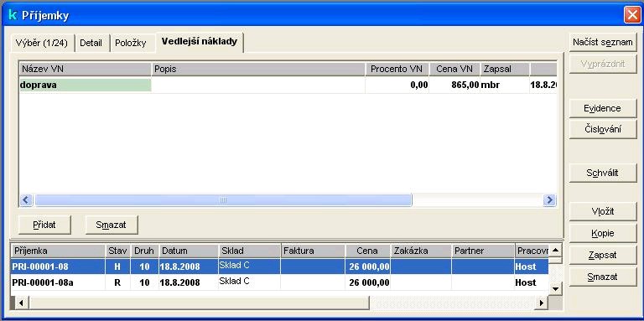Screen dimensions: 644x321
Task: Open the Číslování button
Action: (x=603, y=129)
